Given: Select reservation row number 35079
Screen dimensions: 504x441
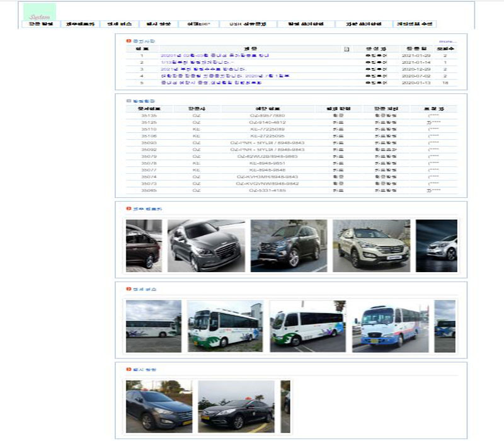Looking at the screenshot, I should click(149, 156).
